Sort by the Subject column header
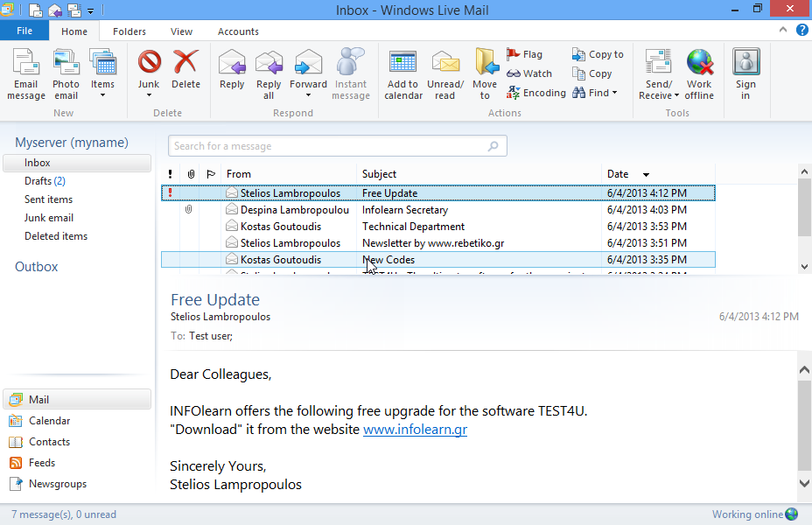The image size is (812, 525). click(479, 174)
